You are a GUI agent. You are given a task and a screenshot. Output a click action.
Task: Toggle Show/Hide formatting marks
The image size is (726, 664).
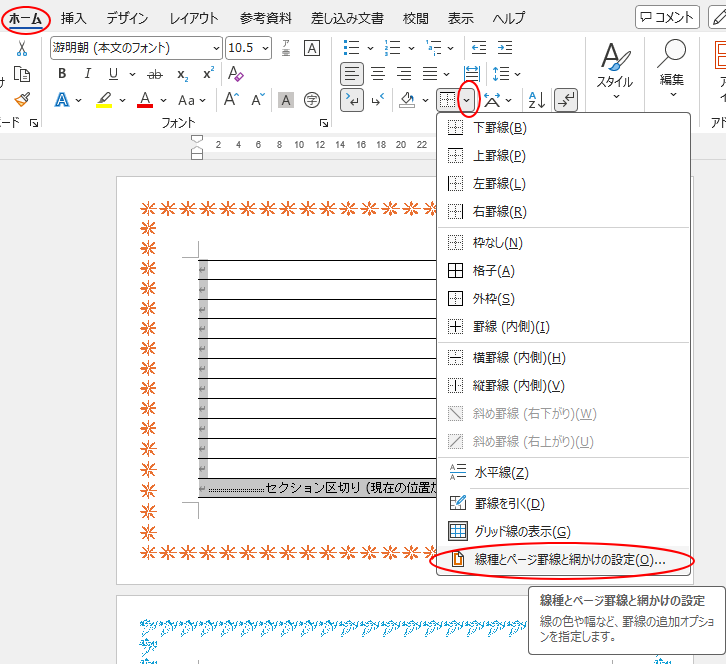(x=566, y=100)
